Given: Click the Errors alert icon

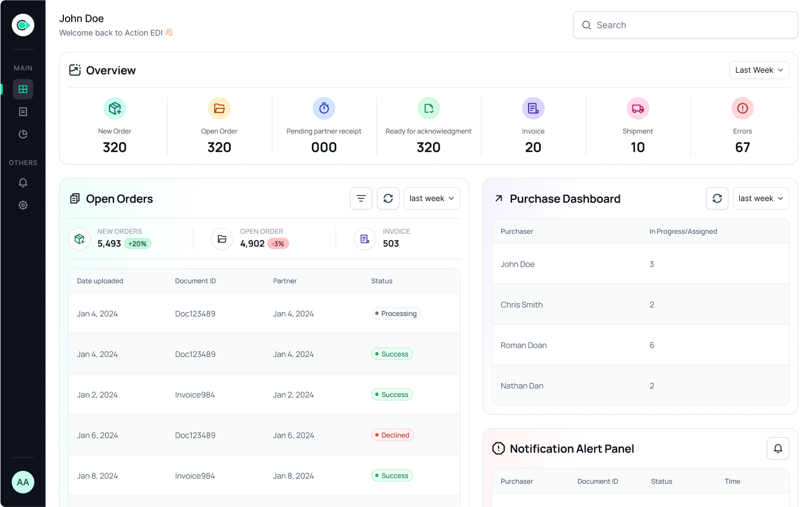Looking at the screenshot, I should [x=743, y=108].
